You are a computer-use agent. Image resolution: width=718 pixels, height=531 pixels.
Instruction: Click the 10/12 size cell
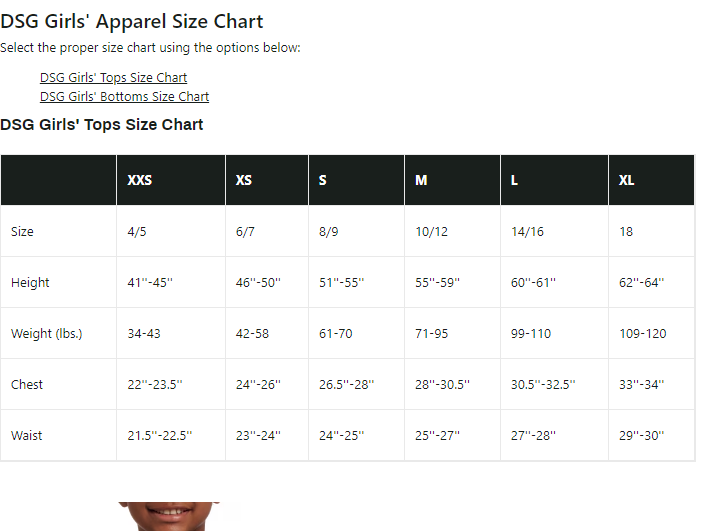tap(432, 231)
